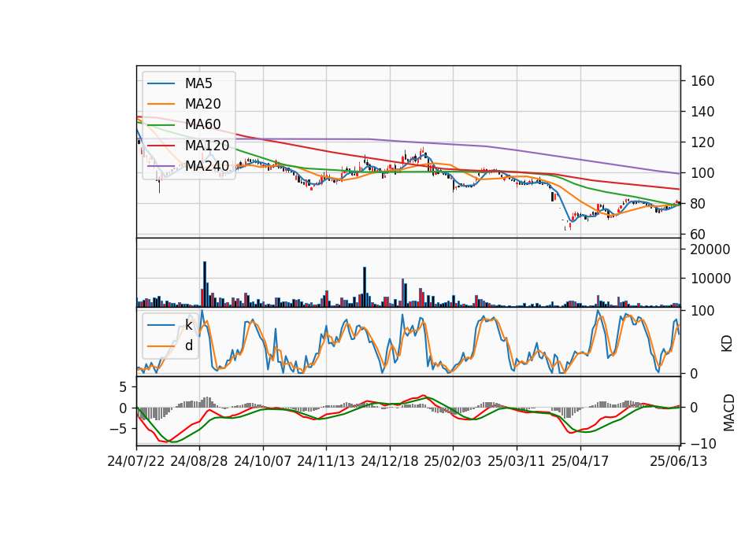Screen dimensions: 756x543
Task: Click the orange MA20 legend line sample
Action: [161, 104]
